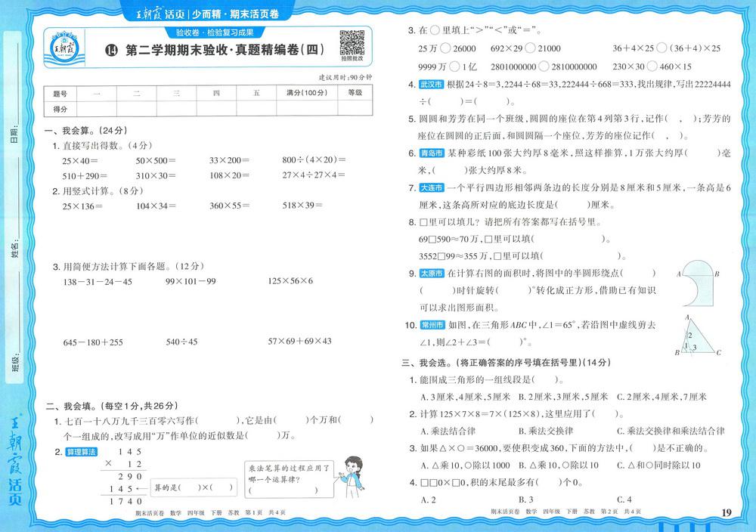756x532 pixels.
Task: Click the blue 大连市 tag
Action: pyautogui.click(x=431, y=188)
